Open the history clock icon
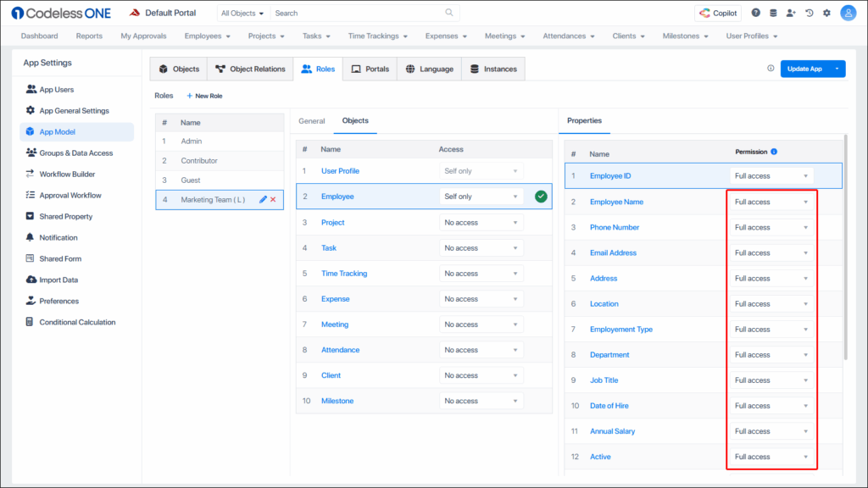868x488 pixels. pos(809,13)
